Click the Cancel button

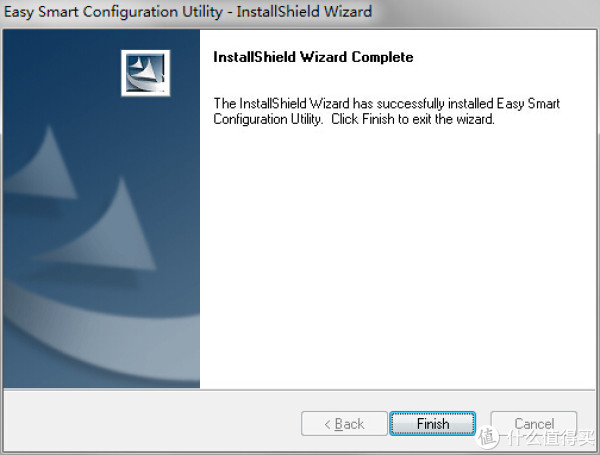(x=534, y=424)
